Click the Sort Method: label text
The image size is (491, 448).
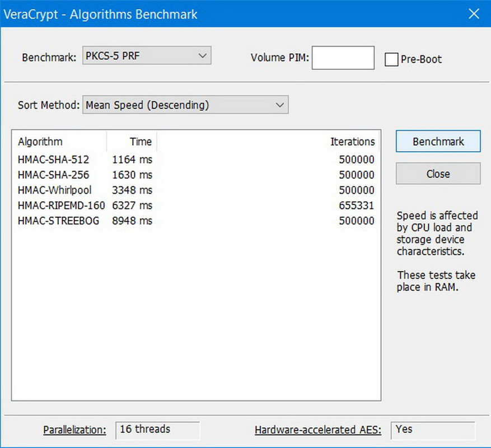[49, 105]
